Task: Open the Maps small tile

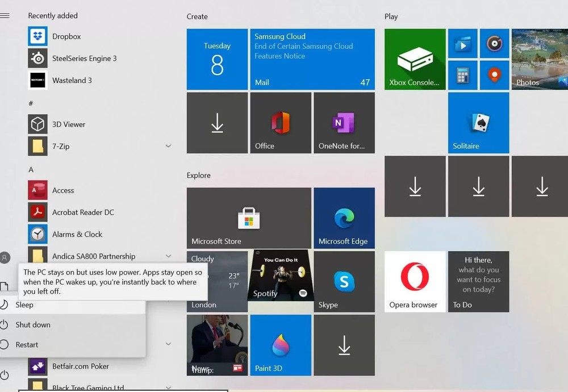Action: [495, 76]
